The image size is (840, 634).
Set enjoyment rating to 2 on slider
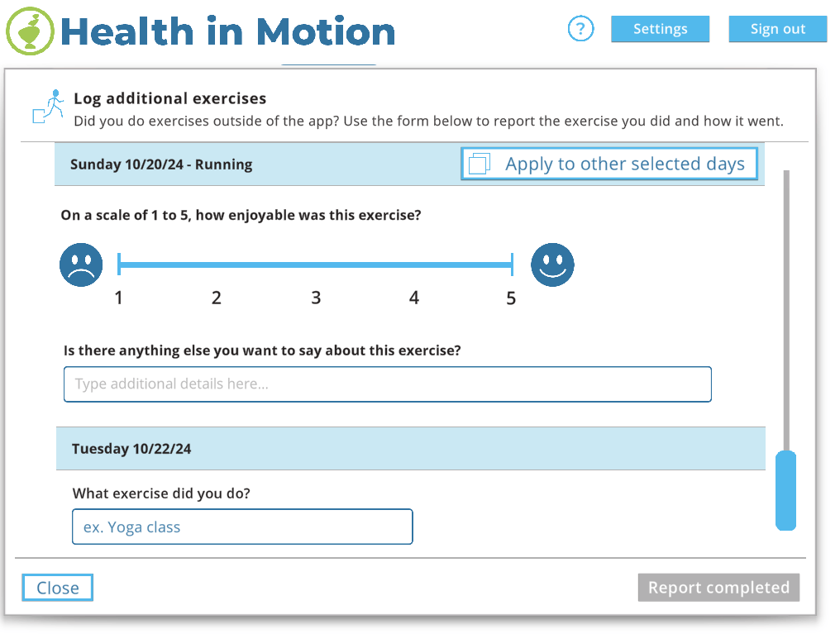(x=217, y=265)
